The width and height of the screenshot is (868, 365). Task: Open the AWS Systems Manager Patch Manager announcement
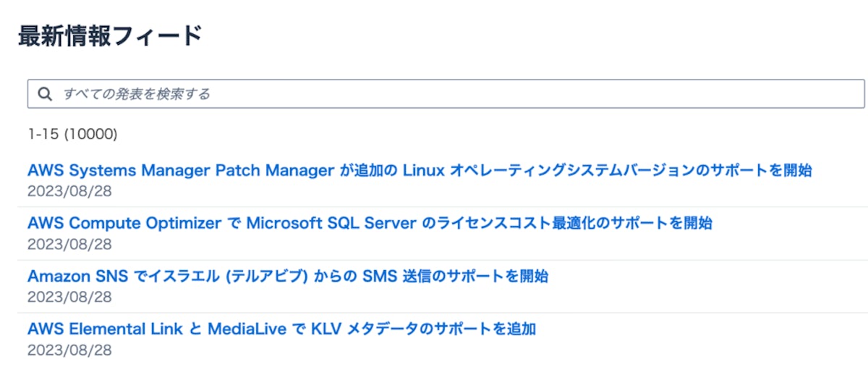(420, 170)
